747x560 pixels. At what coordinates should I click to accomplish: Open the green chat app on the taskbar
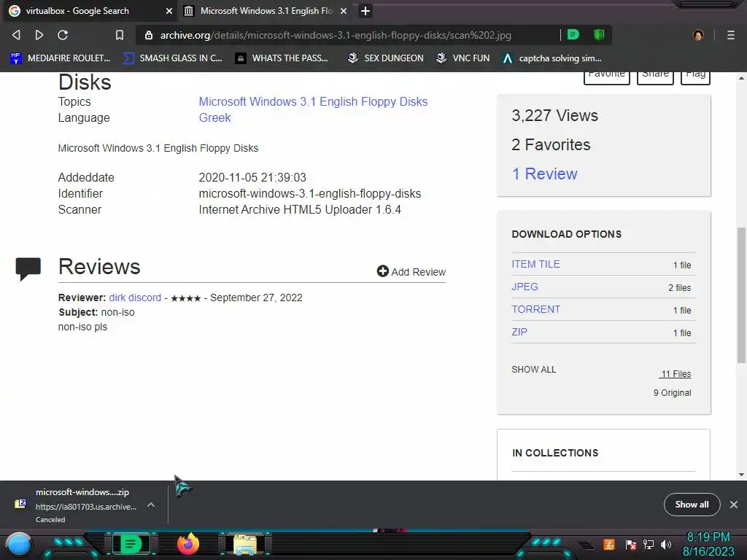point(130,544)
